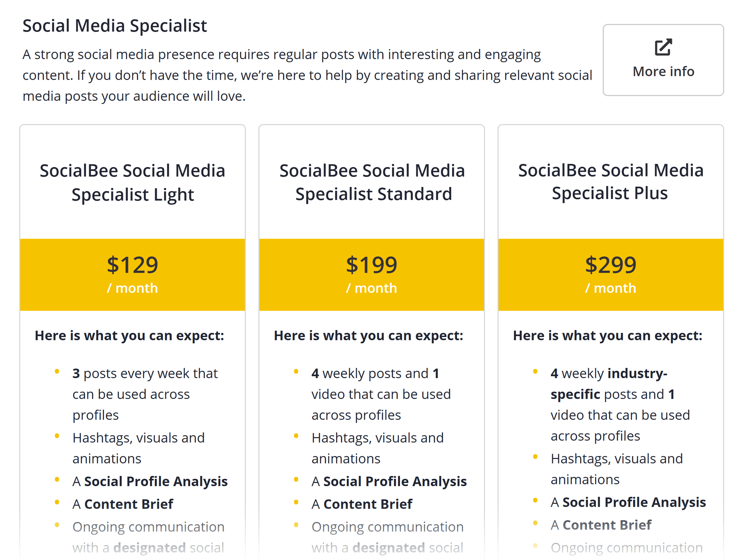Open the SocialBee Social Media Specialist Plus card
This screenshot has width=744, height=560.
pos(610,182)
